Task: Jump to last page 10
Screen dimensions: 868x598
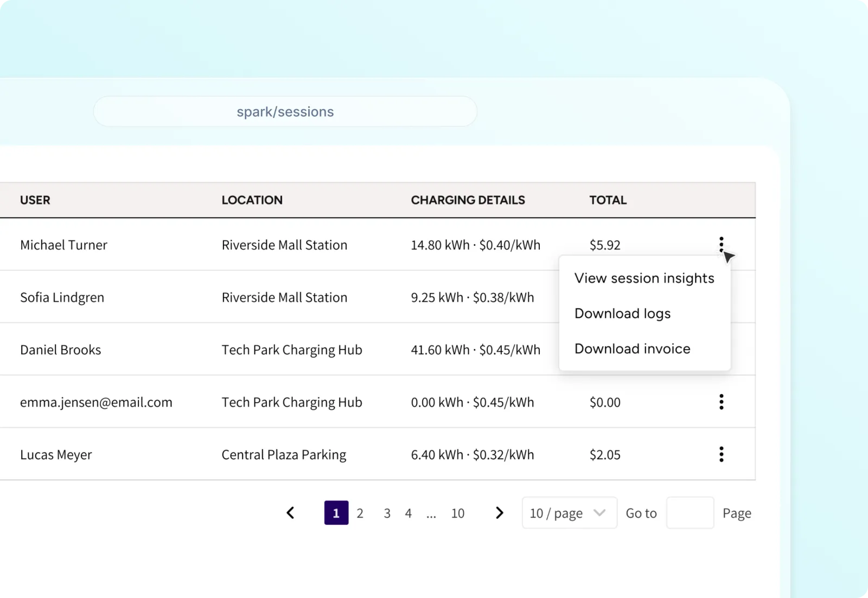Action: [x=457, y=513]
